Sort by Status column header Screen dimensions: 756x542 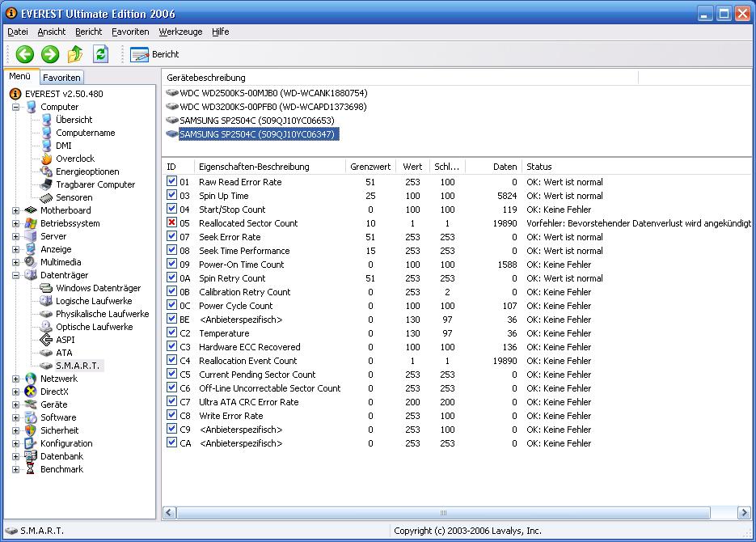pyautogui.click(x=636, y=167)
